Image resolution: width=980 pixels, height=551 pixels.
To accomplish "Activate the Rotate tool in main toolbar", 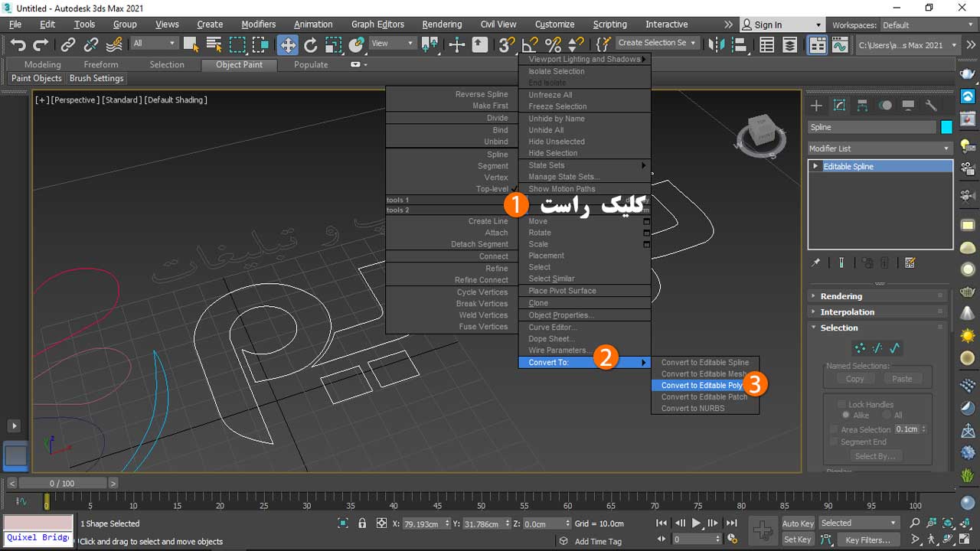I will tap(311, 44).
